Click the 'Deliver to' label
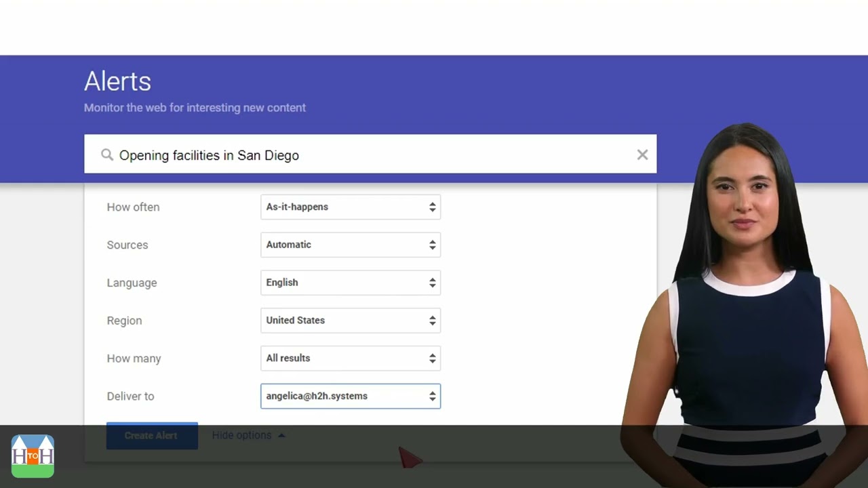The image size is (868, 488). pyautogui.click(x=130, y=396)
